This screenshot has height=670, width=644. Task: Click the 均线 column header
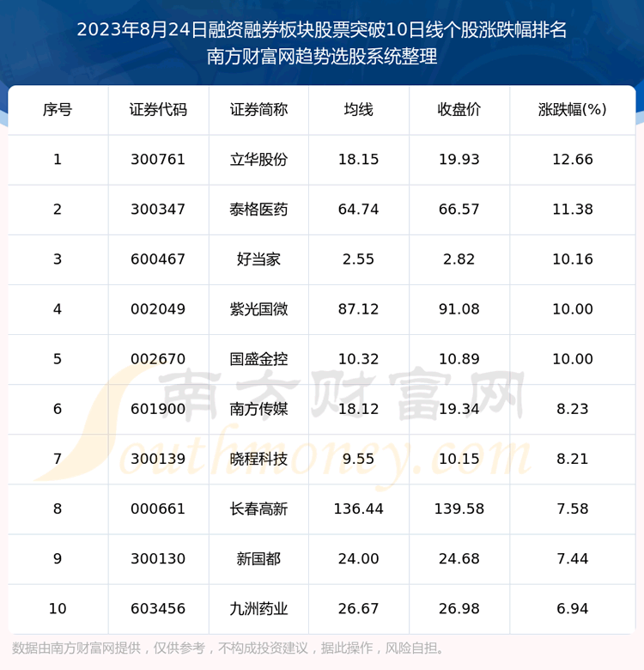358,110
